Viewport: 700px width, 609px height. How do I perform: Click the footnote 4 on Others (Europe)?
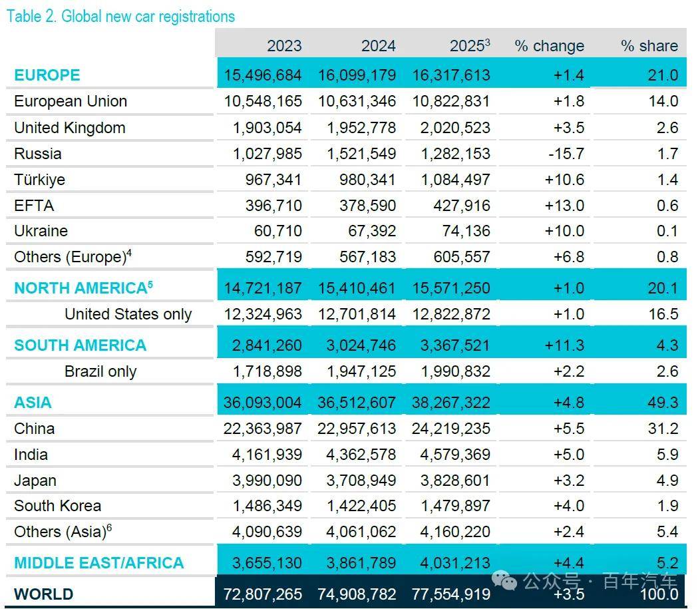point(129,253)
